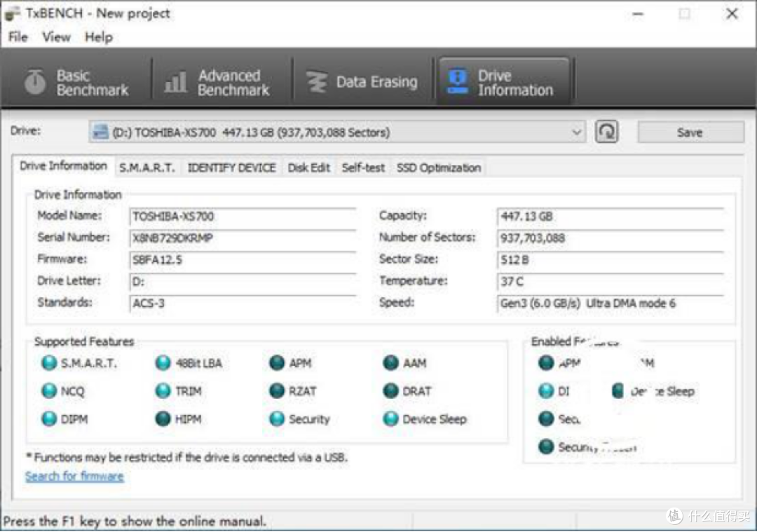The height and width of the screenshot is (532, 757).
Task: Click the S.M.A.R.T. supported feature indicator
Action: (49, 362)
